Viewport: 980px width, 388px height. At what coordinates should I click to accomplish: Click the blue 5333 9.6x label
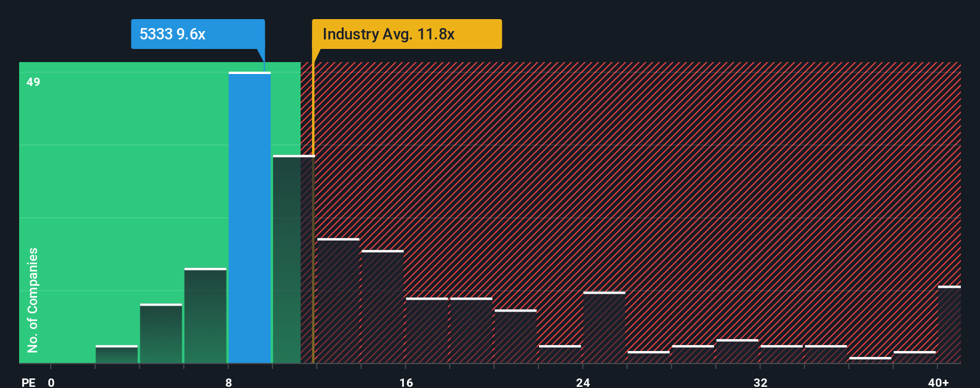[x=198, y=34]
